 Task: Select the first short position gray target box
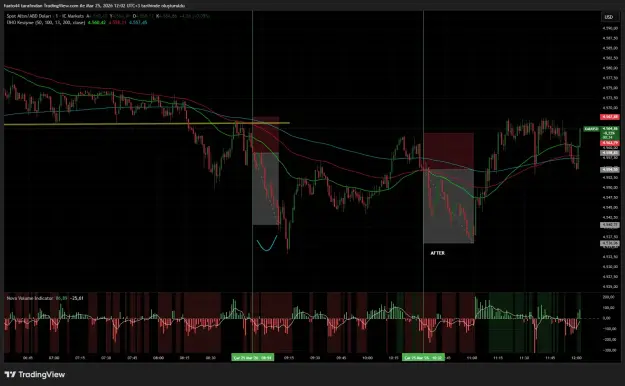(266, 189)
